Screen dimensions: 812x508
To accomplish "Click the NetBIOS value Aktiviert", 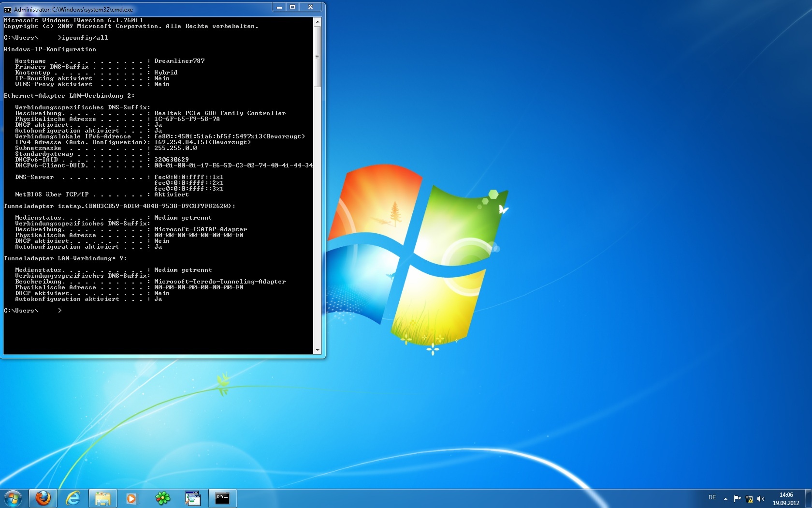I will tap(172, 194).
